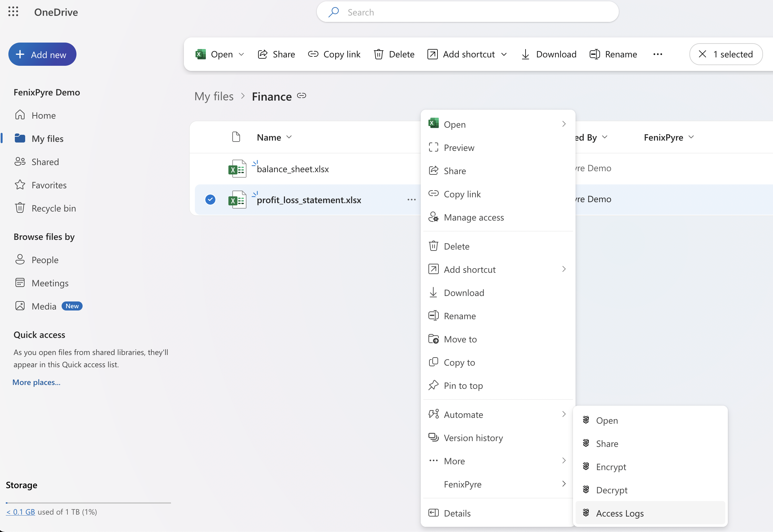The height and width of the screenshot is (532, 773).
Task: Open the toolbar overflow ellipsis menu
Action: pyautogui.click(x=658, y=54)
